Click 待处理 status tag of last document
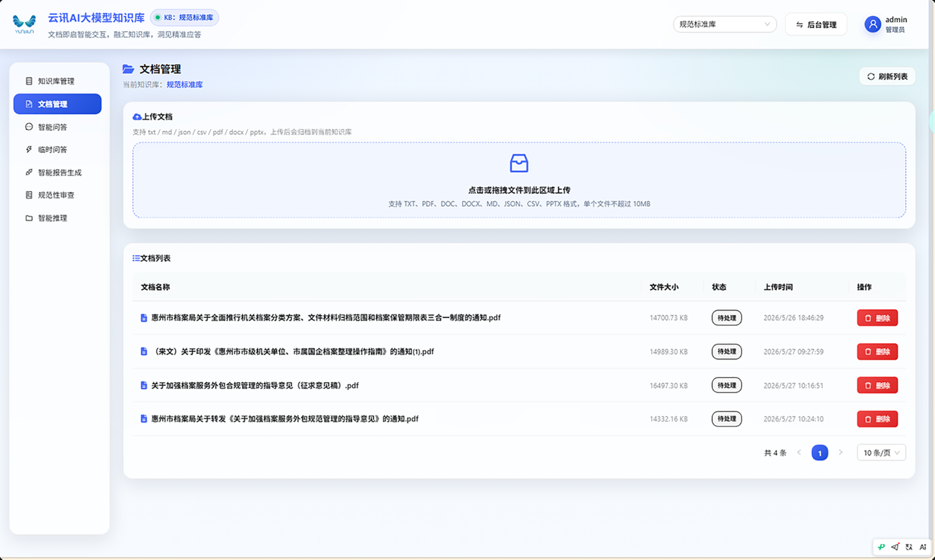The width and height of the screenshot is (935, 560). 727,419
